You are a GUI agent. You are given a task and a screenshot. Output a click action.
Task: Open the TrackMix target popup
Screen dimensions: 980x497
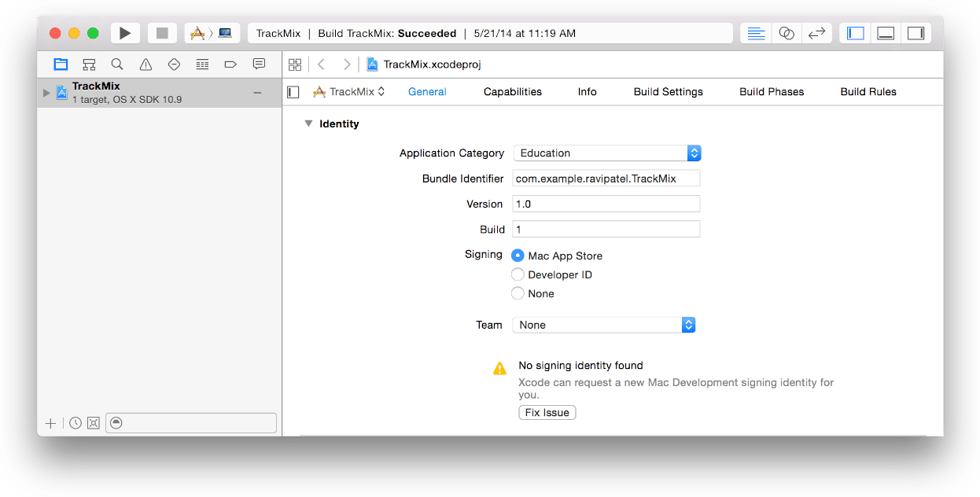(349, 92)
